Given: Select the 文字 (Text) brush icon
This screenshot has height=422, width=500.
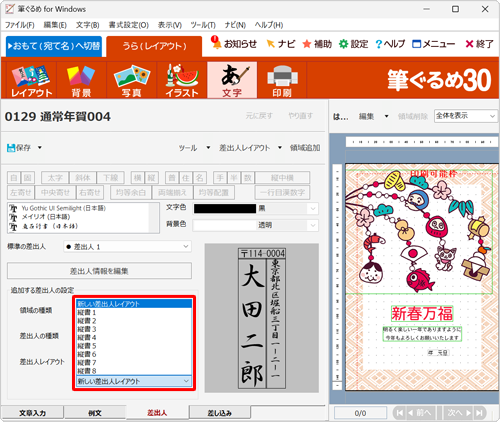Looking at the screenshot, I should coord(232,80).
